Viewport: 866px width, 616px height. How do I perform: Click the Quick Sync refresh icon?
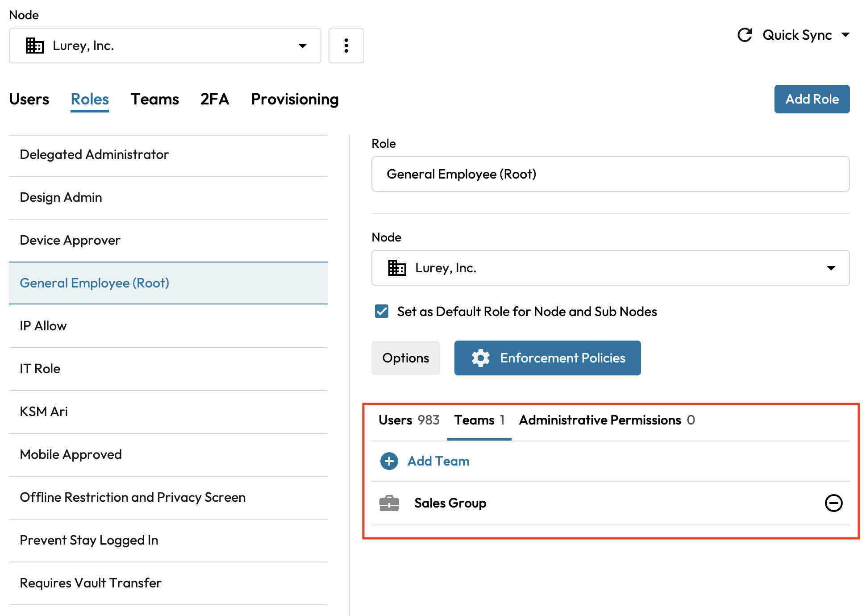click(745, 35)
